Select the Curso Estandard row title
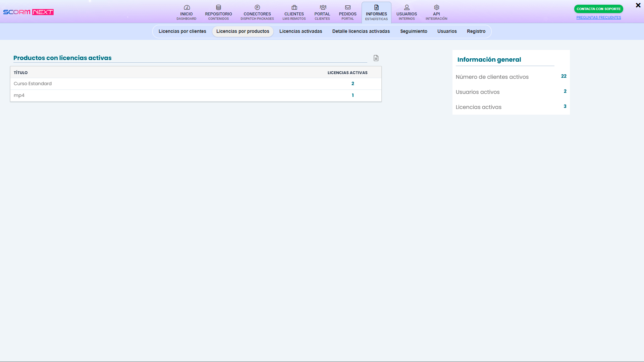The width and height of the screenshot is (644, 362). 33,84
